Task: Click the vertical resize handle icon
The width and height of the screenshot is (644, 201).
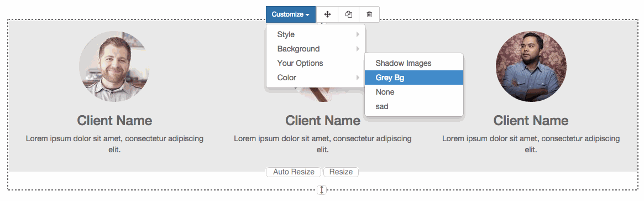Action: click(322, 189)
